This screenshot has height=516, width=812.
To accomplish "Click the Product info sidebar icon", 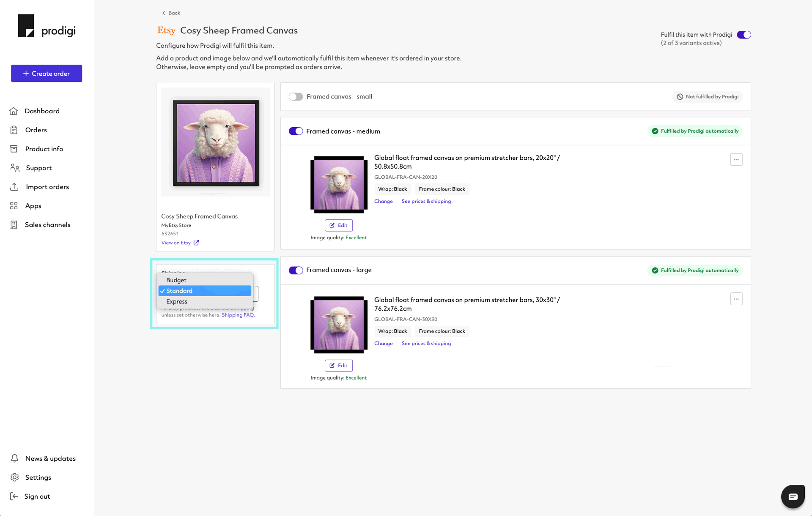I will [14, 148].
